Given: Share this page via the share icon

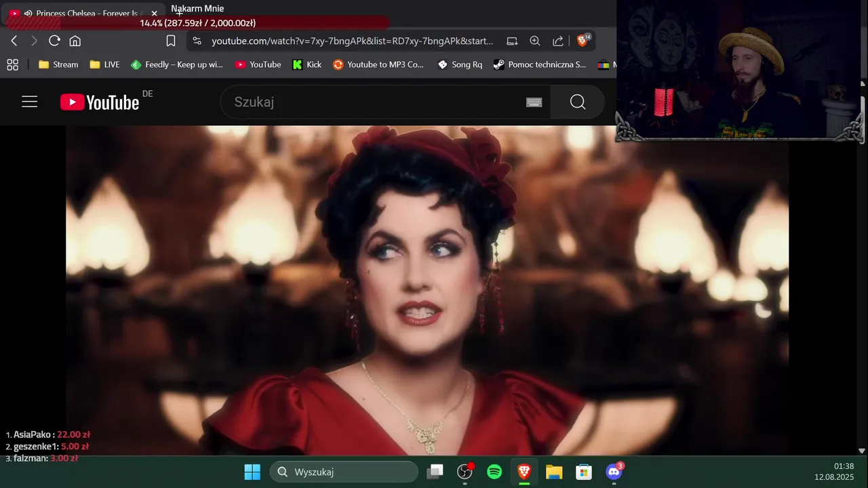Looking at the screenshot, I should click(x=558, y=41).
